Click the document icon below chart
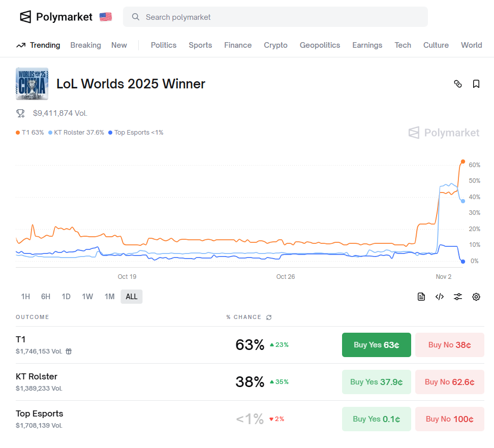494x448 pixels. pos(421,297)
